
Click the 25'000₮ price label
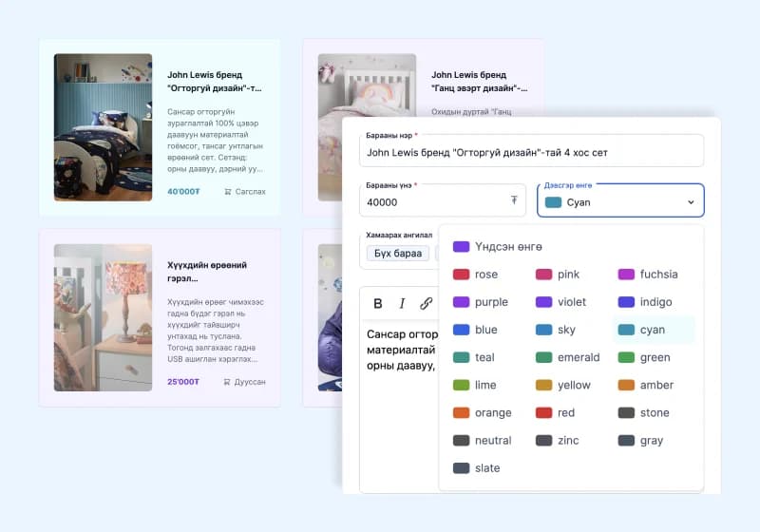pyautogui.click(x=183, y=382)
